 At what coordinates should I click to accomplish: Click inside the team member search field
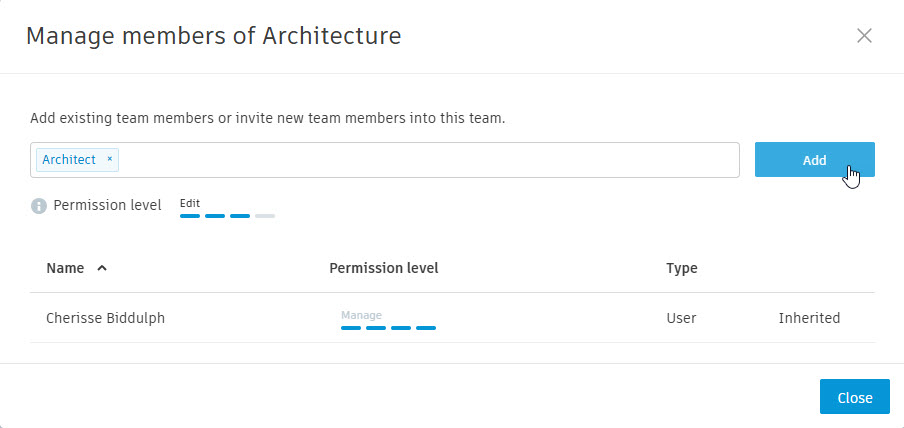[x=428, y=160]
